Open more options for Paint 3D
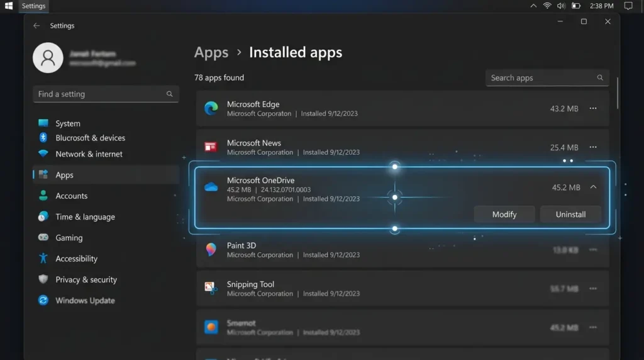This screenshot has width=644, height=360. pyautogui.click(x=593, y=250)
